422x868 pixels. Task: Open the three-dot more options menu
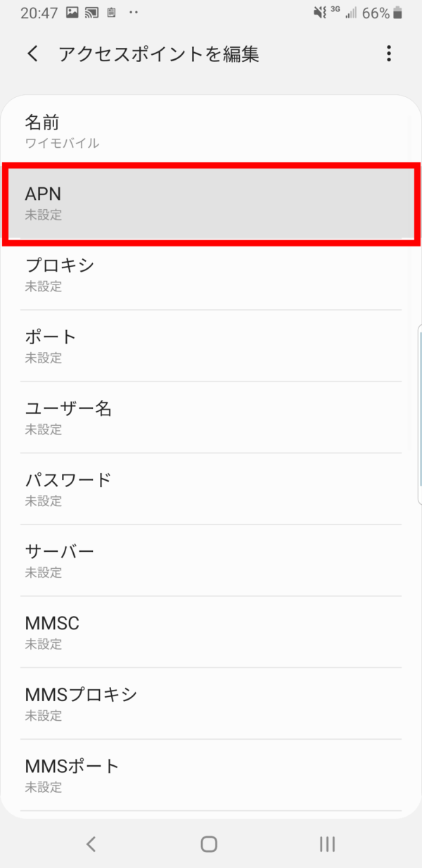click(388, 54)
